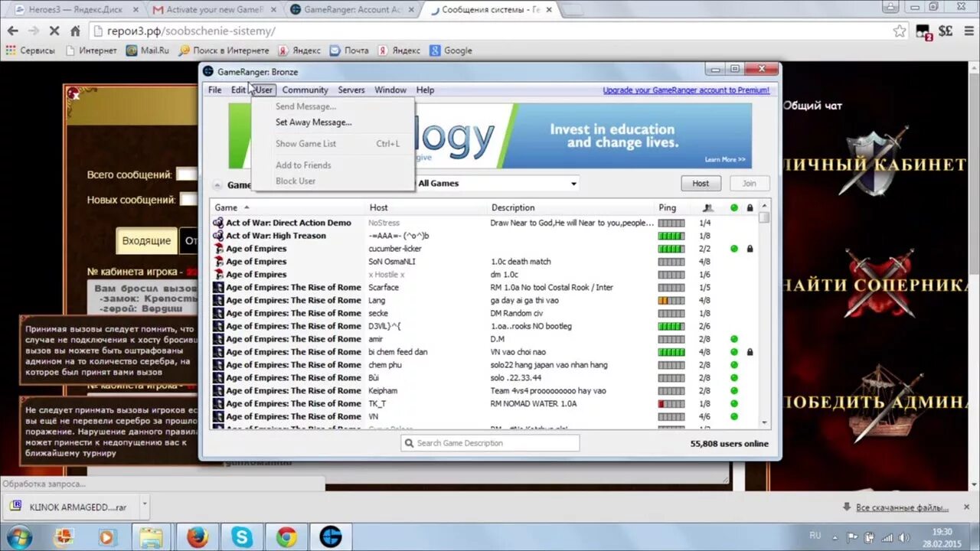
Task: Sort by the lock column header icon
Action: [x=750, y=207]
